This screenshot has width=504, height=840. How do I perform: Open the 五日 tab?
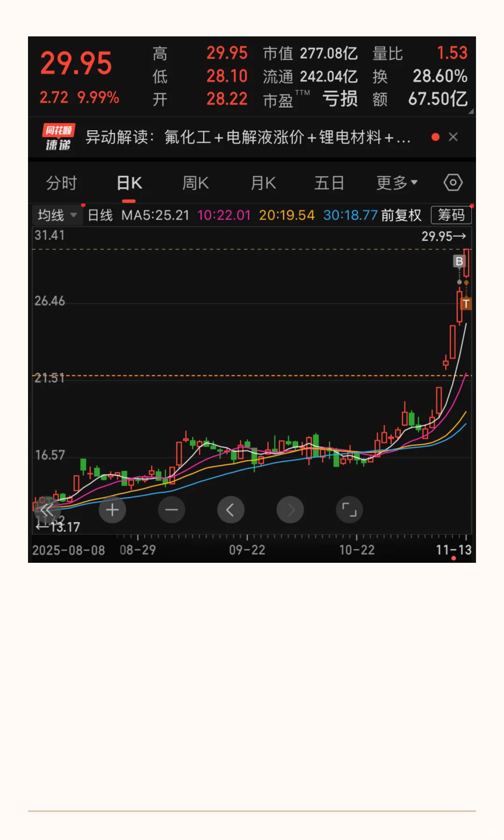(329, 183)
